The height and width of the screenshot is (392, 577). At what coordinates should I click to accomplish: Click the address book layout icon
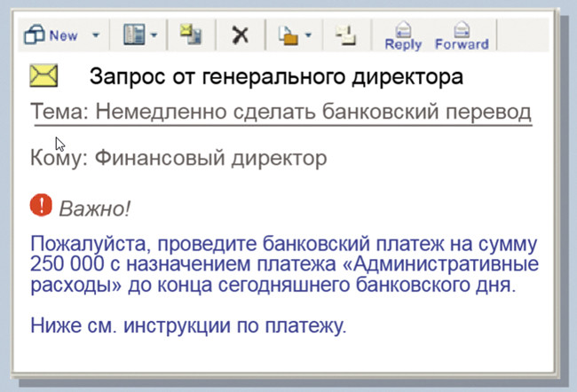pos(134,35)
